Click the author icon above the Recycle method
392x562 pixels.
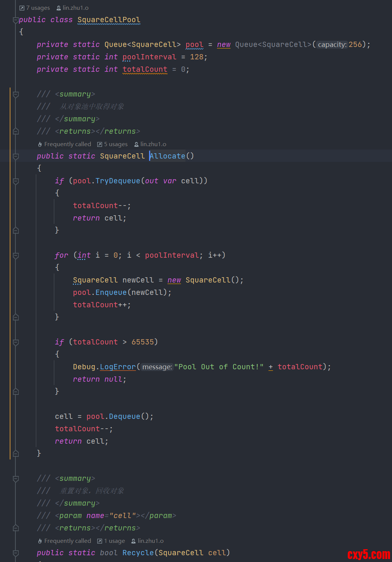[x=133, y=541]
